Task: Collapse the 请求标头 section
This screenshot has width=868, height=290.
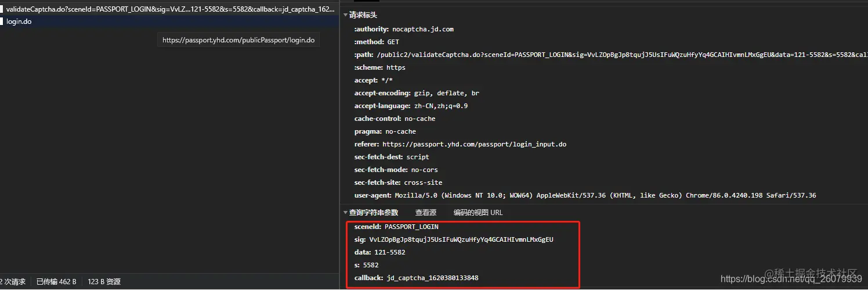Action: pyautogui.click(x=345, y=15)
